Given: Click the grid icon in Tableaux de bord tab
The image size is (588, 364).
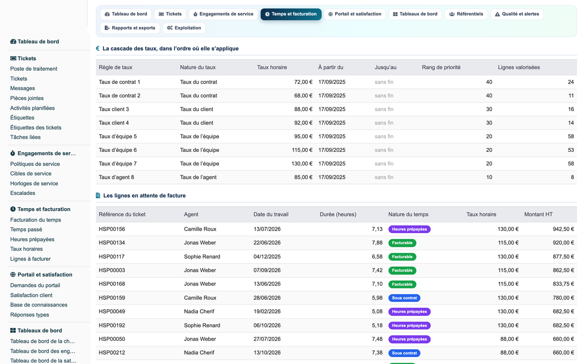Looking at the screenshot, I should pos(395,14).
